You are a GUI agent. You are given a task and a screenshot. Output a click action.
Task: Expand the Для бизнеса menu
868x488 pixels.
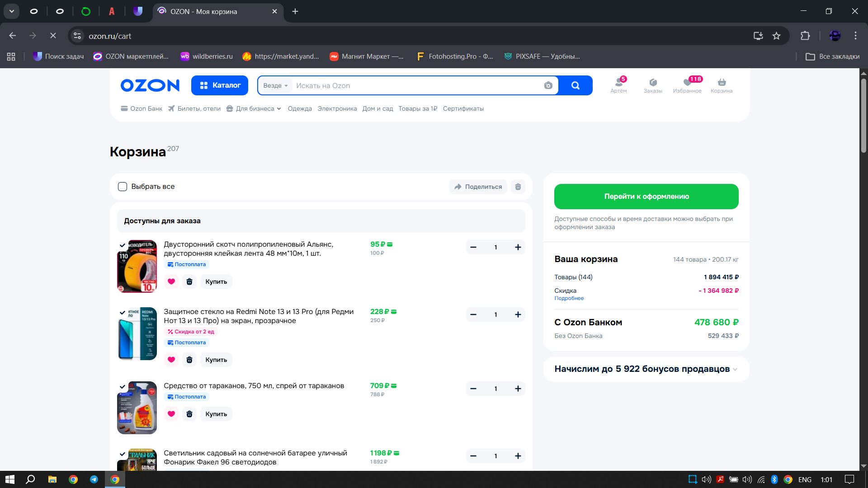[x=255, y=108]
